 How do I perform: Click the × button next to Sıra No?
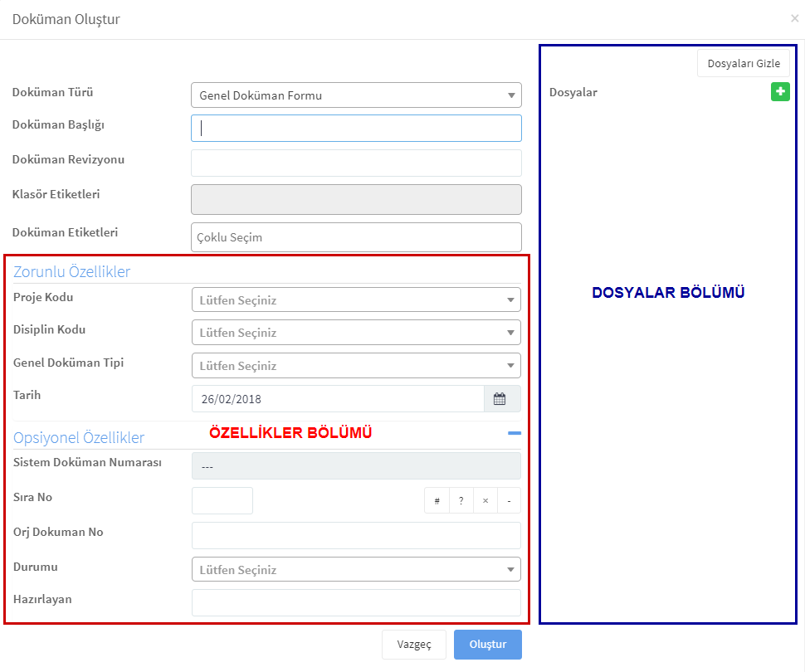[x=485, y=500]
